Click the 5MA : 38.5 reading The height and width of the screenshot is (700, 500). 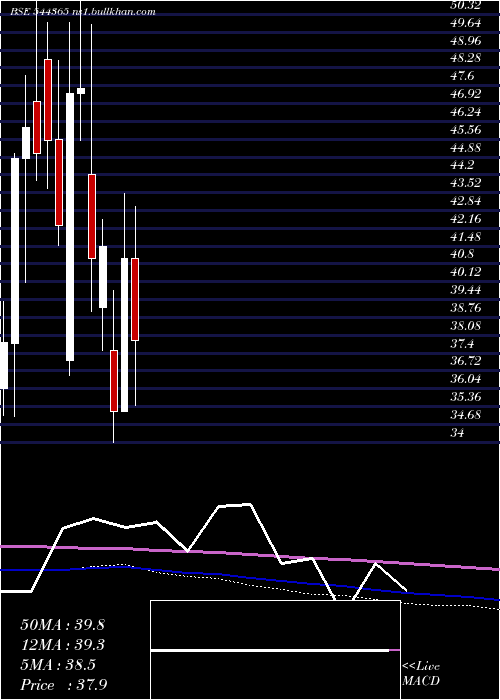click(58, 665)
